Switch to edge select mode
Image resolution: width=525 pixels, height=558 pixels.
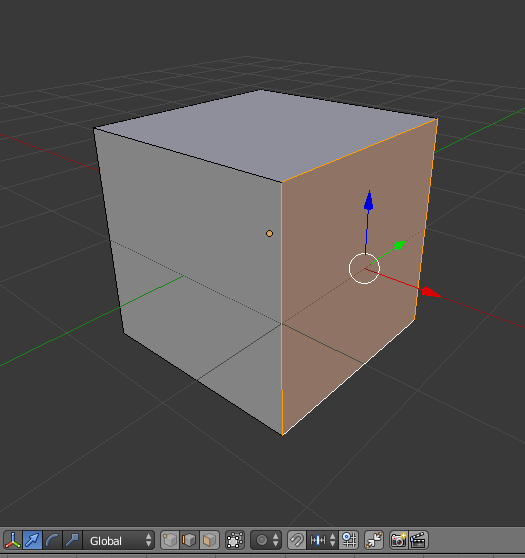pyautogui.click(x=189, y=540)
